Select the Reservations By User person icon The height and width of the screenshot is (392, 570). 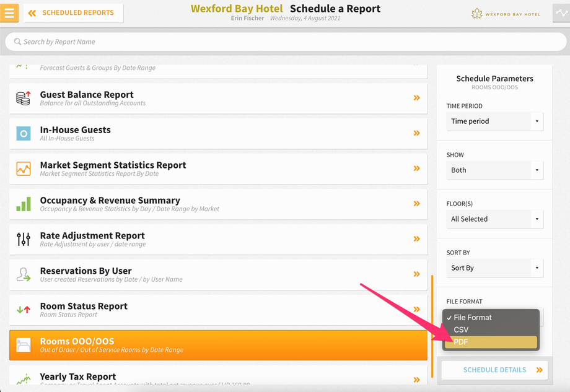[24, 275]
